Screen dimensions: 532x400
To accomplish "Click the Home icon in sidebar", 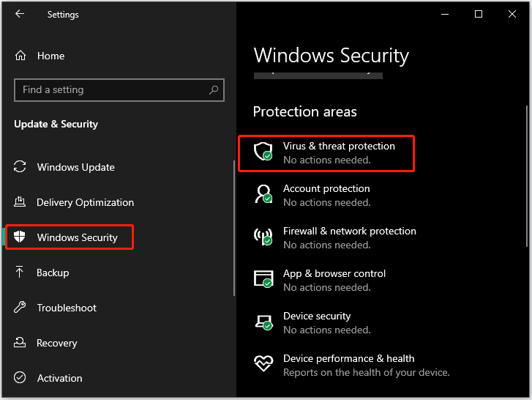I will click(20, 56).
